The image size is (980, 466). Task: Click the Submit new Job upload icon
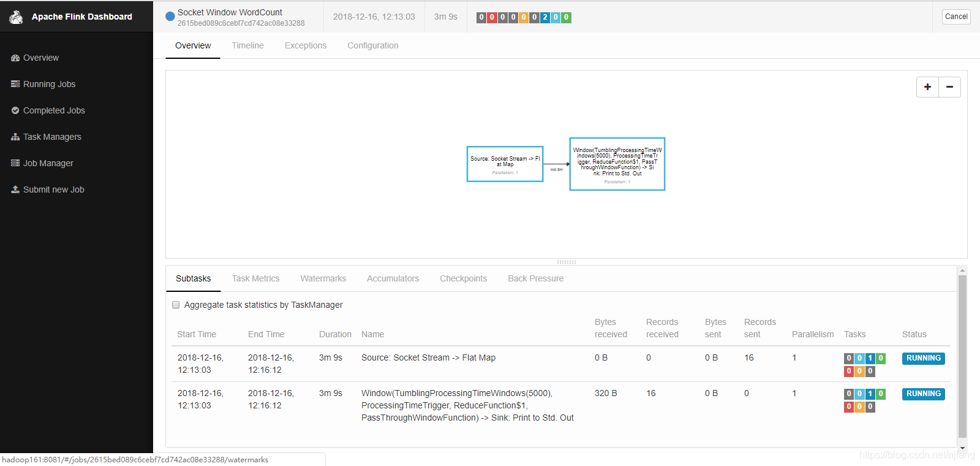point(15,189)
